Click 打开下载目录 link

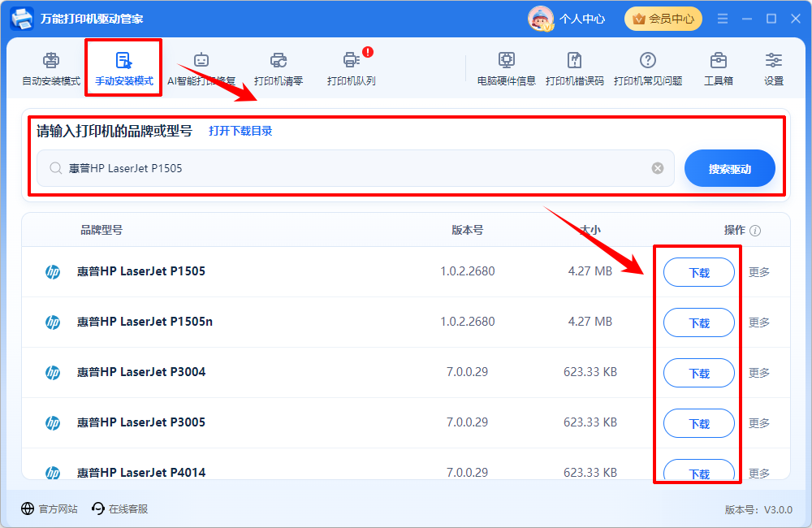(240, 131)
